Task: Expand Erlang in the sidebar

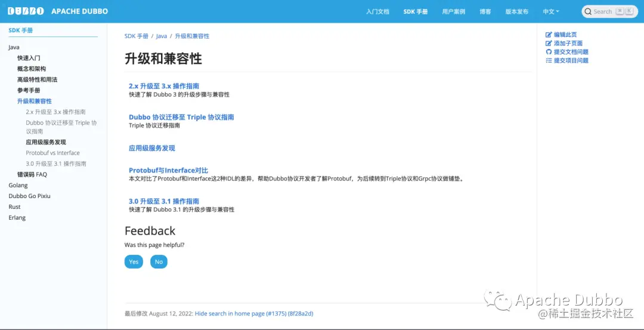Action: click(x=17, y=217)
